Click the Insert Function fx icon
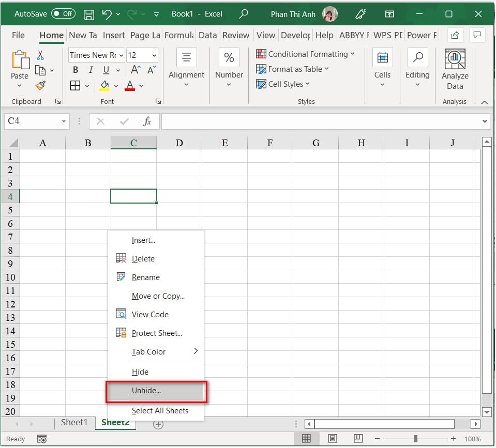 147,121
